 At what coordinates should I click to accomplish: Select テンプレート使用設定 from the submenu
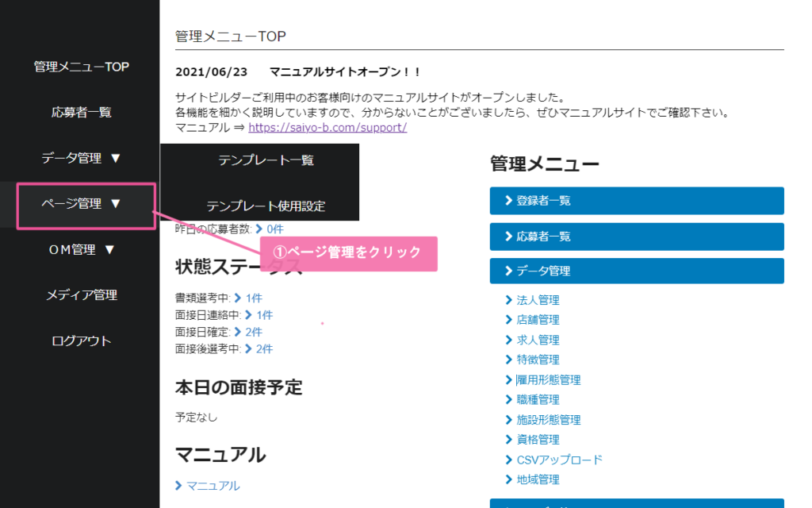pyautogui.click(x=266, y=206)
